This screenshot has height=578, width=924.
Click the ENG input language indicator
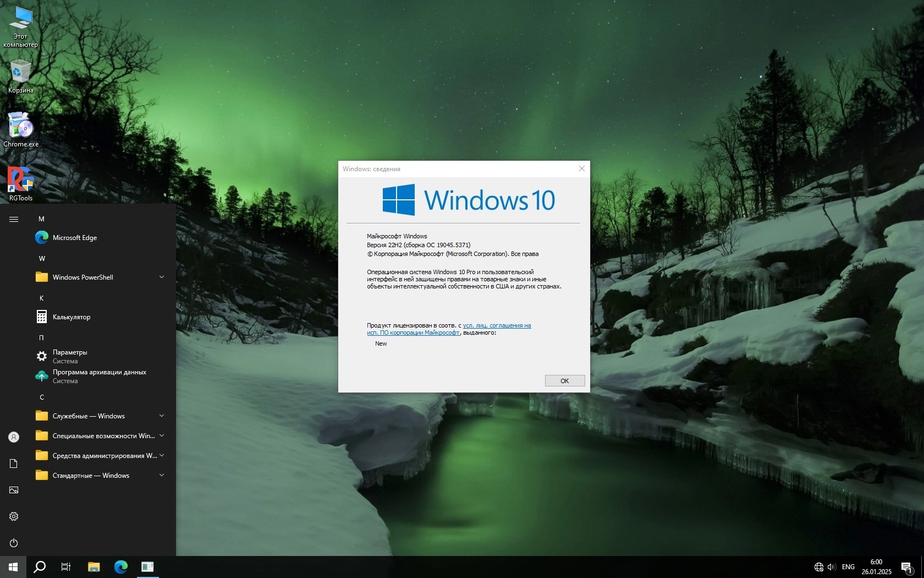click(x=848, y=567)
